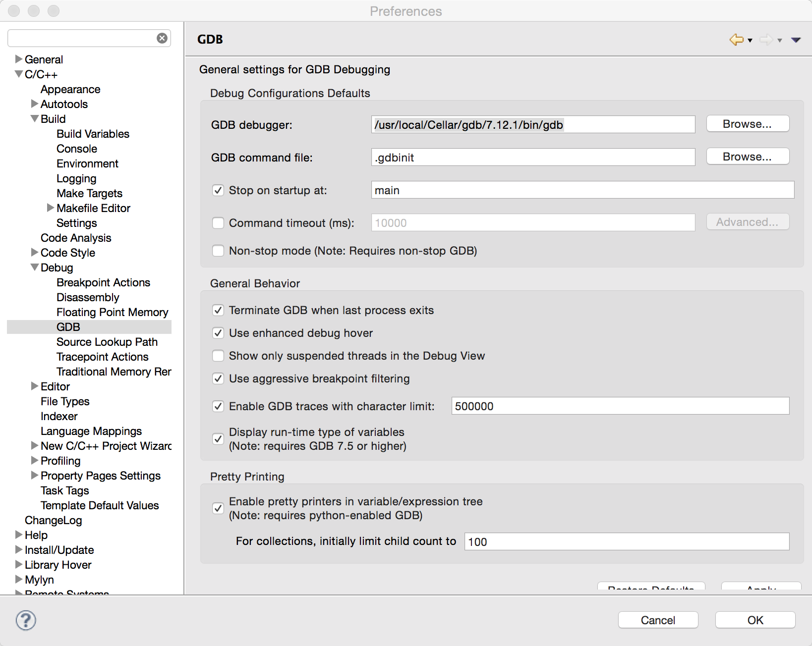This screenshot has width=812, height=646.
Task: Open the forward history dropdown arrow
Action: [780, 41]
